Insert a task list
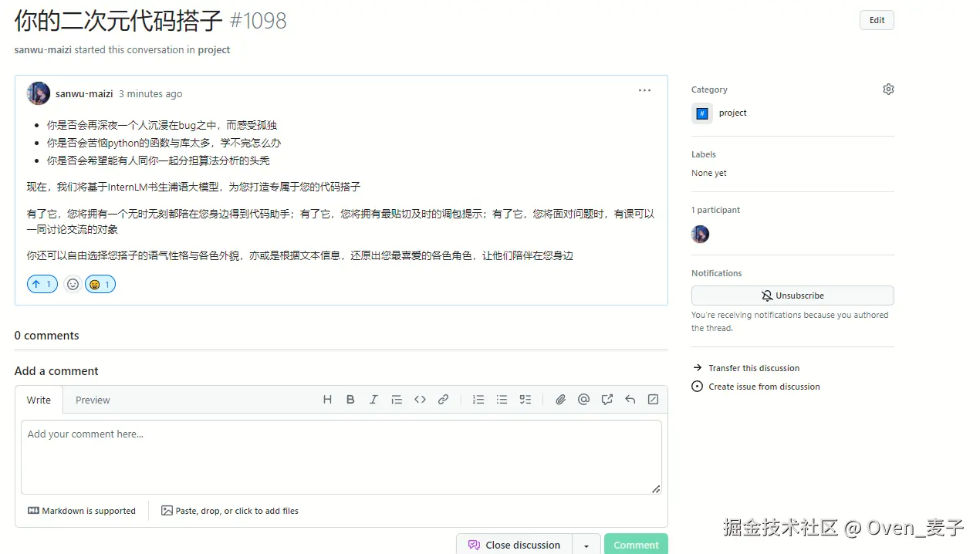This screenshot has width=980, height=554. (525, 400)
